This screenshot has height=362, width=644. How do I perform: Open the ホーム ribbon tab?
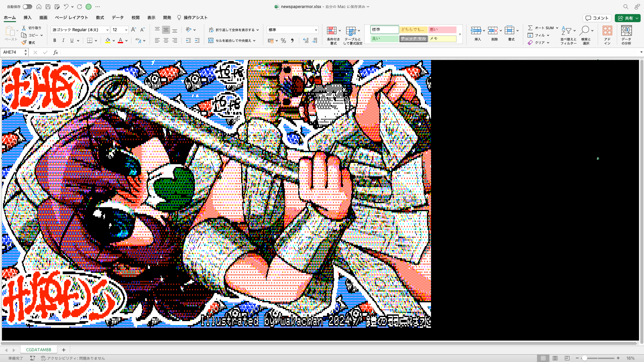pyautogui.click(x=10, y=18)
